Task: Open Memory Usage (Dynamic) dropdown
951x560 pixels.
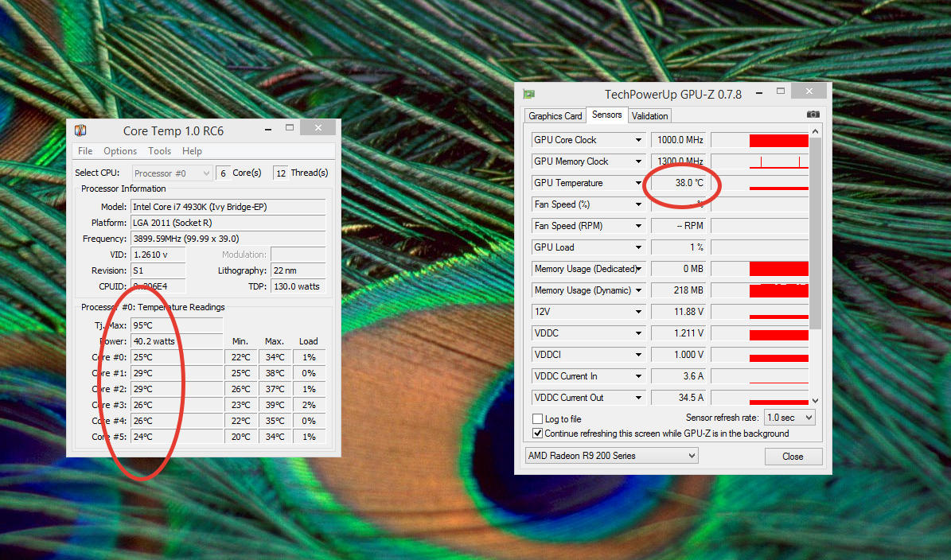Action: (638, 290)
